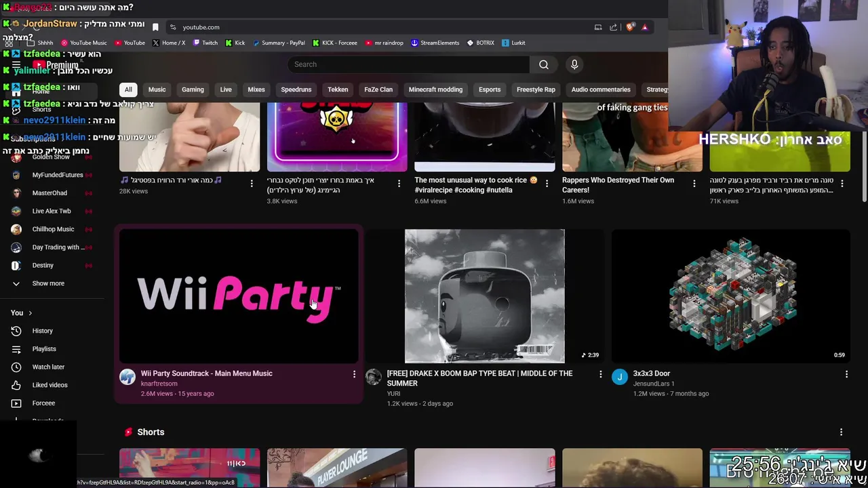Open the Kick bookmark
Image resolution: width=868 pixels, height=488 pixels.
click(235, 43)
